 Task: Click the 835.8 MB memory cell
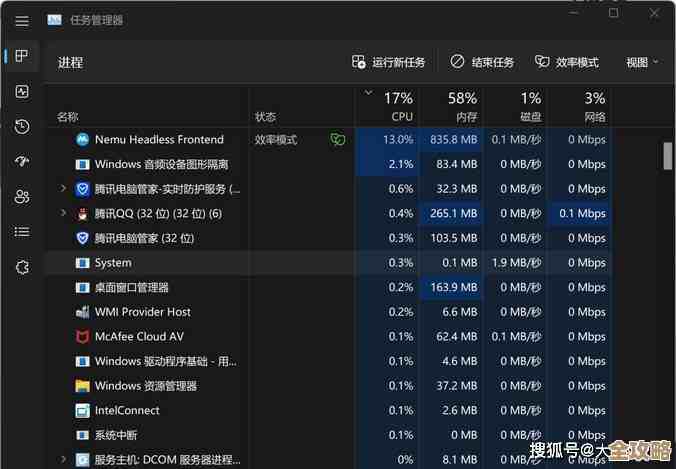pyautogui.click(x=450, y=140)
